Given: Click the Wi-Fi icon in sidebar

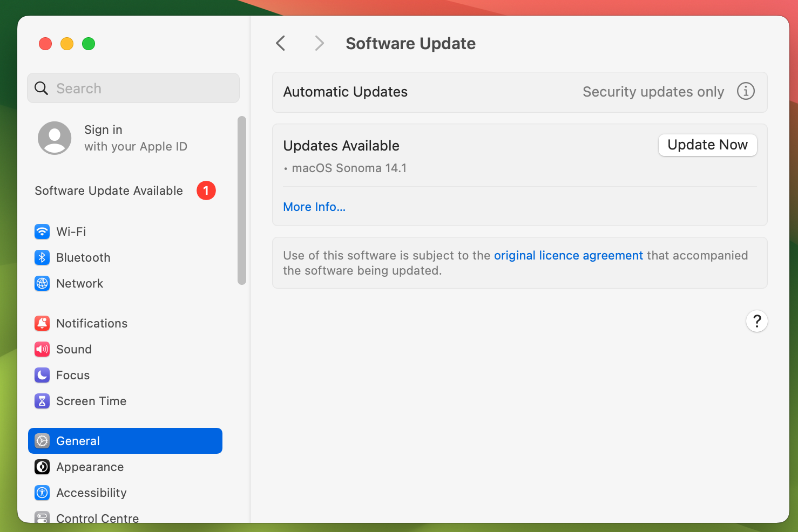Looking at the screenshot, I should (42, 231).
